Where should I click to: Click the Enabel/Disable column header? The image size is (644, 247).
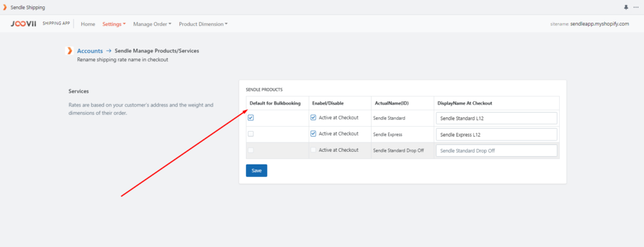click(x=328, y=103)
